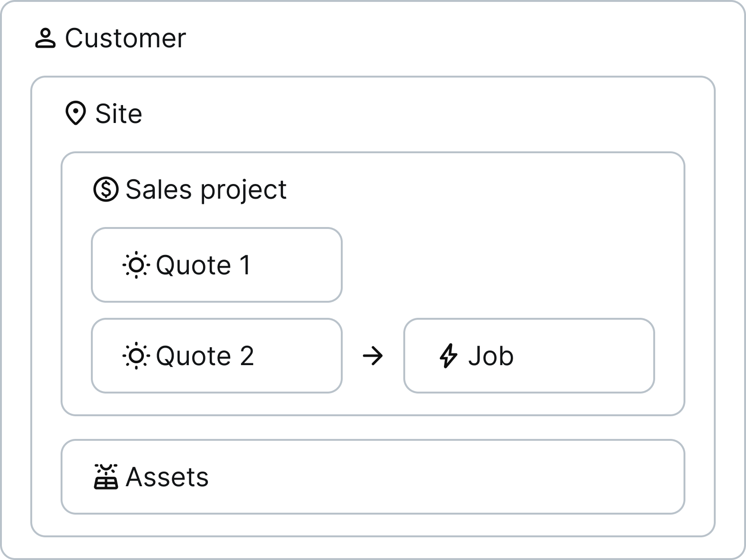Click the Site location pin icon
Image resolution: width=746 pixels, height=560 pixels.
75,114
